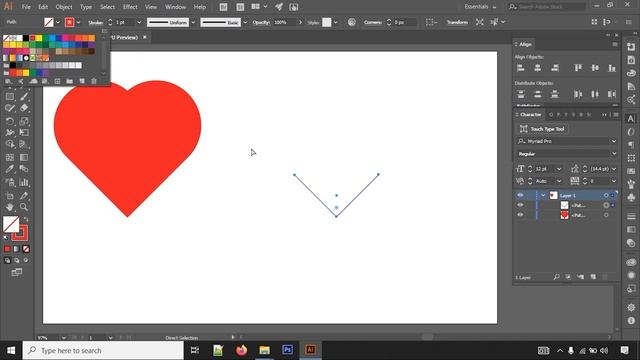Click the Recolor Artwork wheel icon
This screenshot has width=640, height=360.
(x=351, y=22)
